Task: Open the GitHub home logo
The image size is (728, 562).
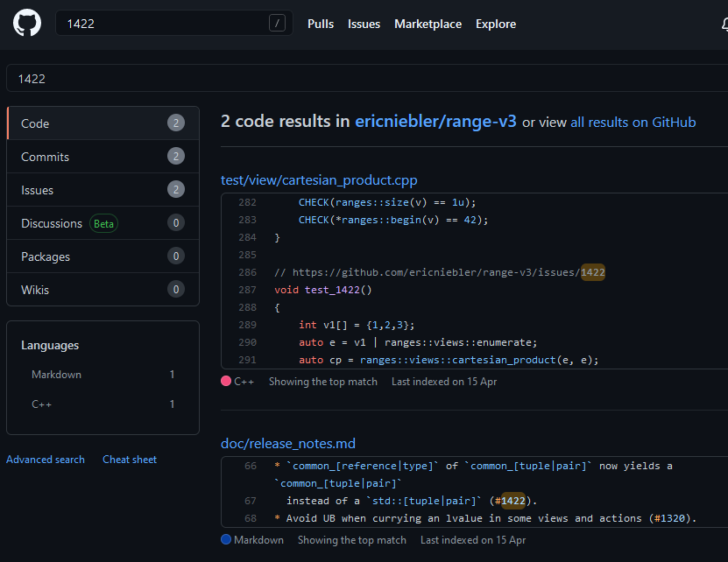Action: 27,23
